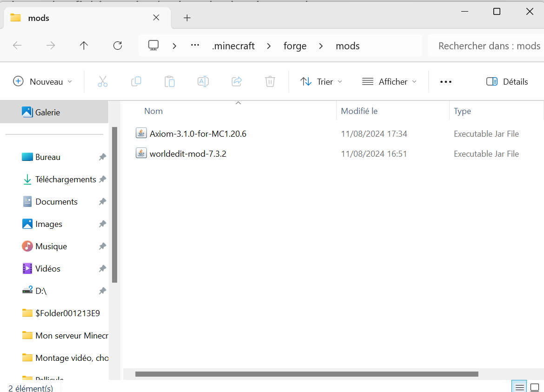Image resolution: width=544 pixels, height=392 pixels.
Task: Click the Axiom jar file icon
Action: [x=141, y=133]
